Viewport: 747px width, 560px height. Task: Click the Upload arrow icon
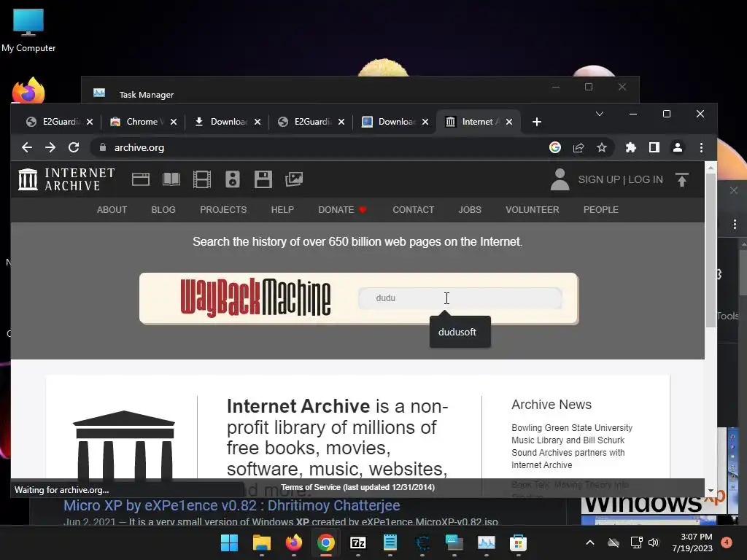tap(682, 179)
